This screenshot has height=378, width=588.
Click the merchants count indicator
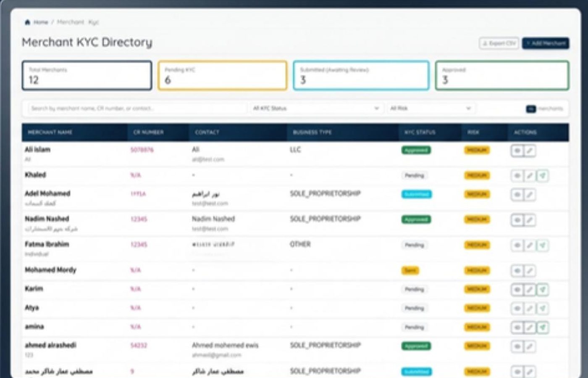pyautogui.click(x=544, y=108)
